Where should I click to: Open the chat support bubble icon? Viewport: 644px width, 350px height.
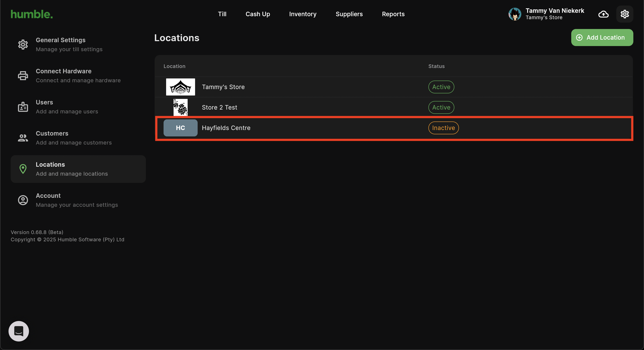tap(19, 331)
